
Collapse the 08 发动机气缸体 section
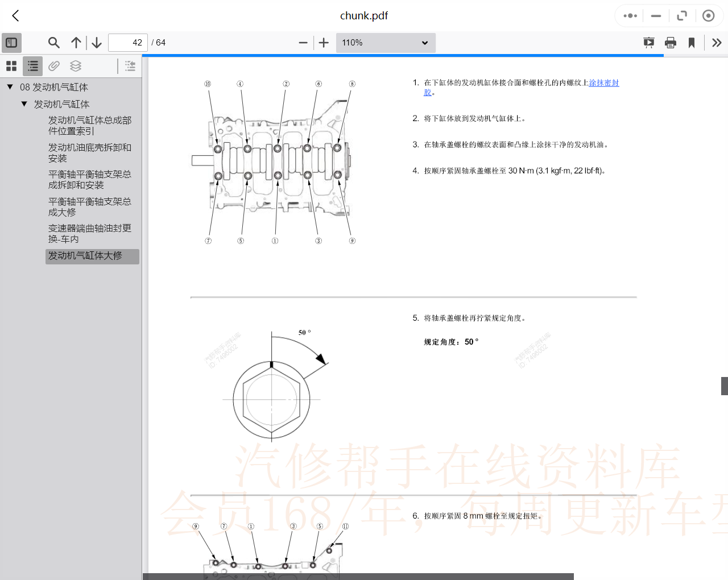tap(9, 87)
